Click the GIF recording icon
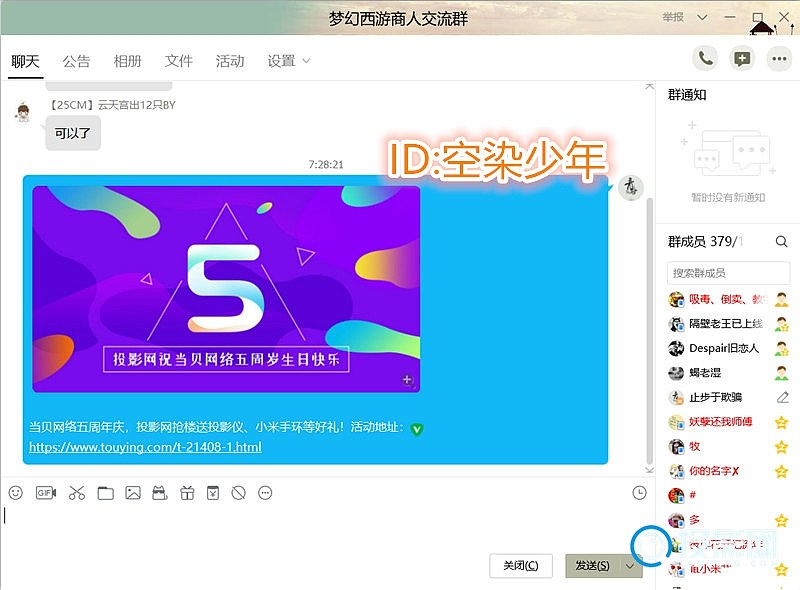The height and width of the screenshot is (590, 800). pos(46,493)
